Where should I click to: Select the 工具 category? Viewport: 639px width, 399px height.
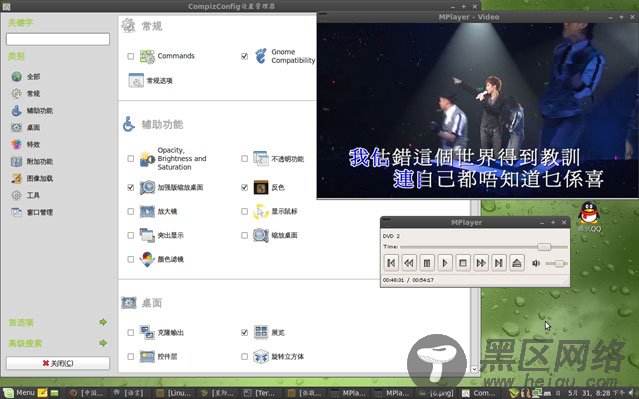[26, 195]
